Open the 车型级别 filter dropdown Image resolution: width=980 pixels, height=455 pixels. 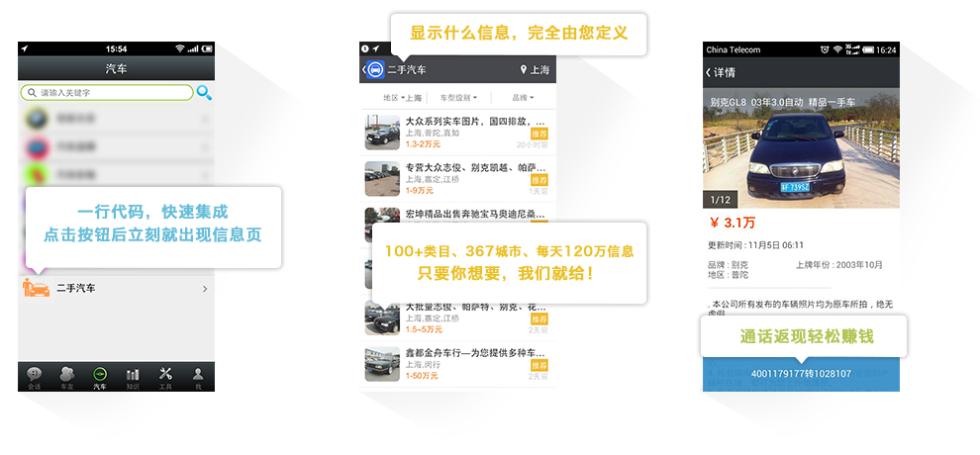tap(458, 98)
